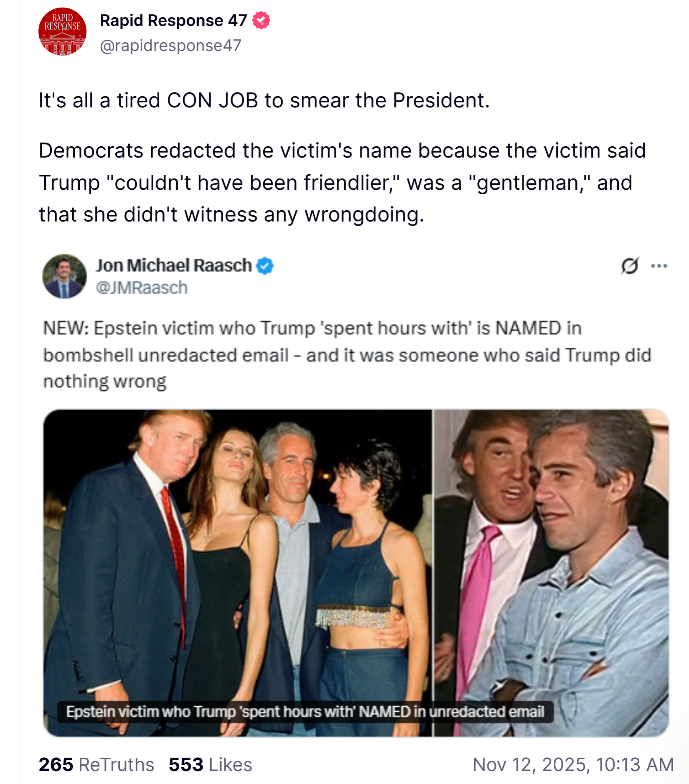The width and height of the screenshot is (689, 784).
Task: Open the left photo showing four people
Action: tap(237, 543)
